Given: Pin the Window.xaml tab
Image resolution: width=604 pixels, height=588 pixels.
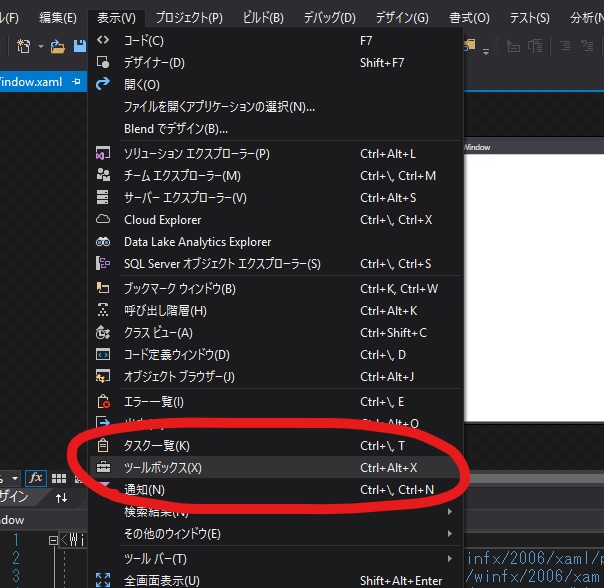Looking at the screenshot, I should [x=76, y=81].
